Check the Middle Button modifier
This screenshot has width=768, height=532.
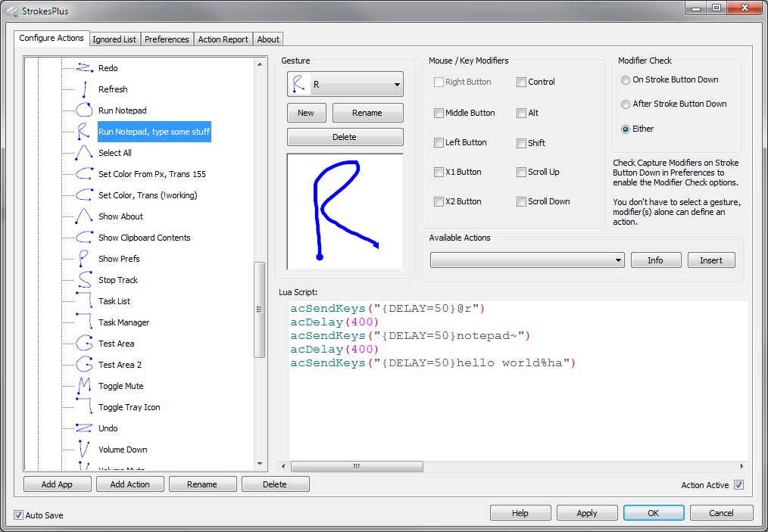[x=439, y=113]
